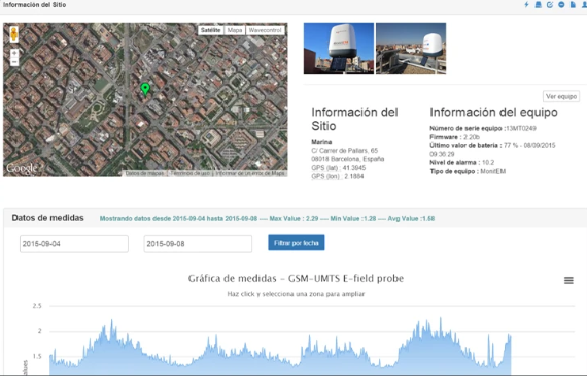588x376 pixels.
Task: Click the Tipo de equipo MonitEM text
Action: click(x=493, y=171)
